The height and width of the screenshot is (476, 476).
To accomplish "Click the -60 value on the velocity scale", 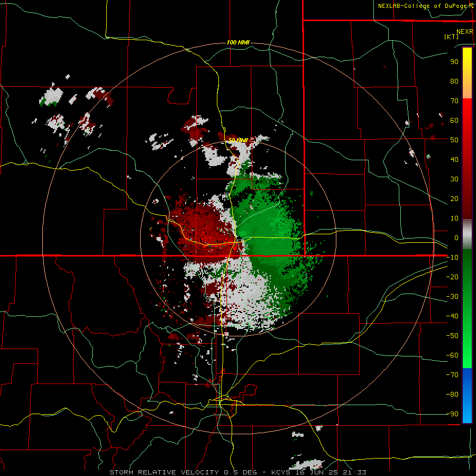I will 452,355.
